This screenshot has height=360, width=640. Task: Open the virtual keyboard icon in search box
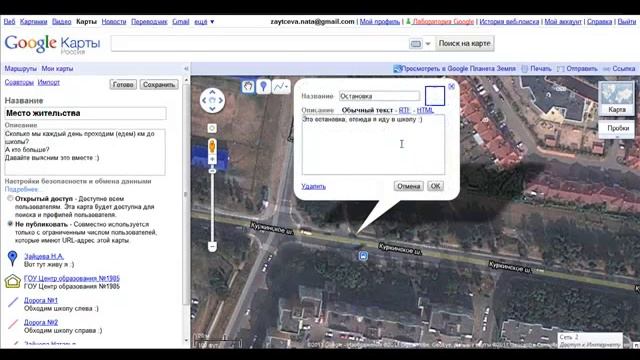click(416, 43)
